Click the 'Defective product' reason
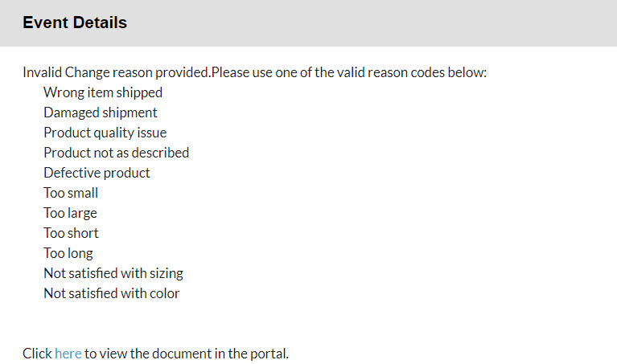 coord(97,173)
